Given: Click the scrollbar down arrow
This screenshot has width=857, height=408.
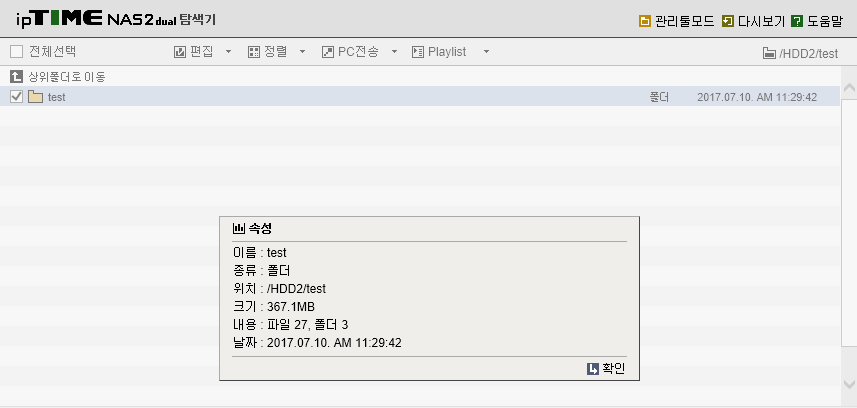Looking at the screenshot, I should point(849,384).
